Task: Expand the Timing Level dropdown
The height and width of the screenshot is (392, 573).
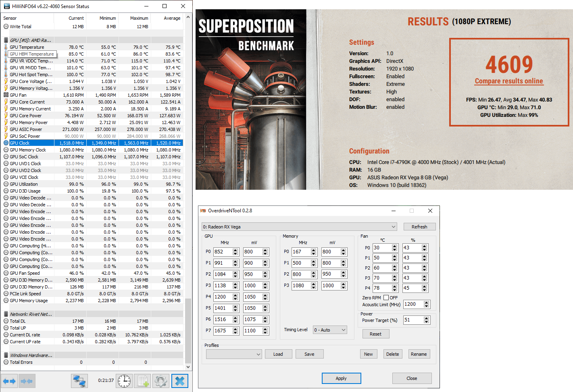Action: click(330, 330)
